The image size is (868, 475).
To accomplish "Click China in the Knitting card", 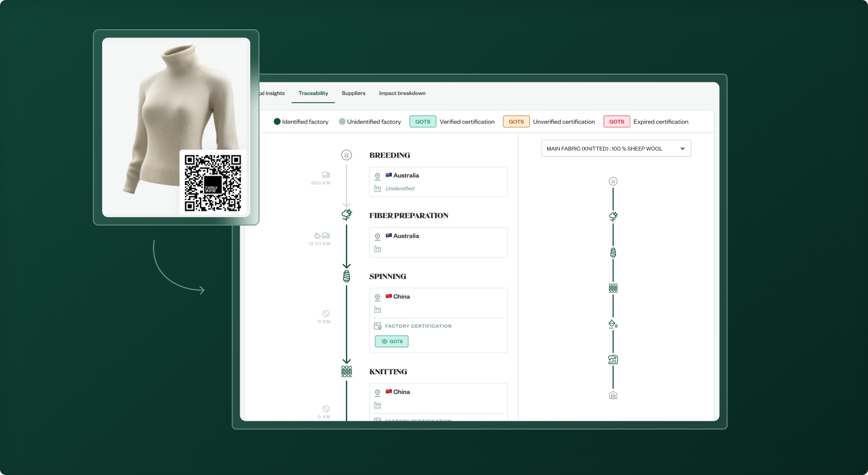I will coord(401,392).
